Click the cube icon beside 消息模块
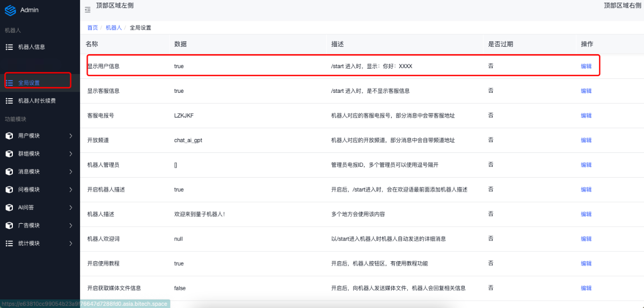The height and width of the screenshot is (308, 644). pos(9,172)
